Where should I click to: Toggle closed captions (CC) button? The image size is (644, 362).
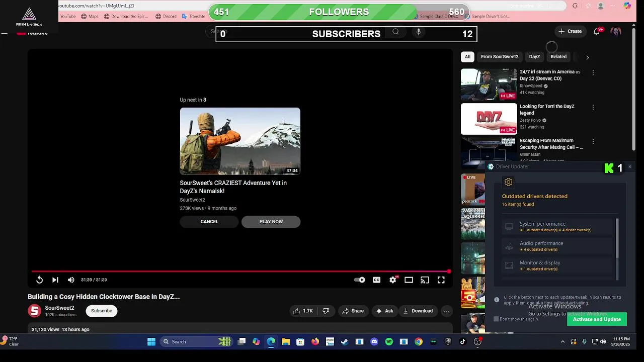(x=376, y=280)
